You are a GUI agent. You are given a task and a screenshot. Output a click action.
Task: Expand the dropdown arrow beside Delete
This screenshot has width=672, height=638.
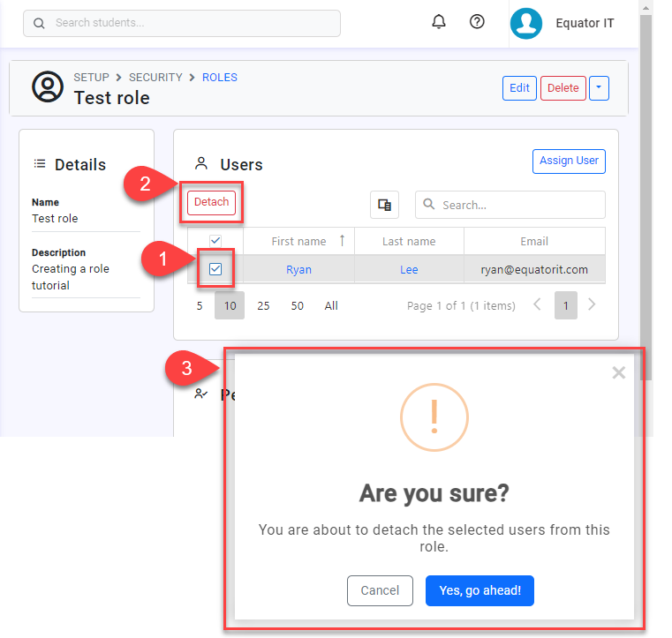coord(599,87)
